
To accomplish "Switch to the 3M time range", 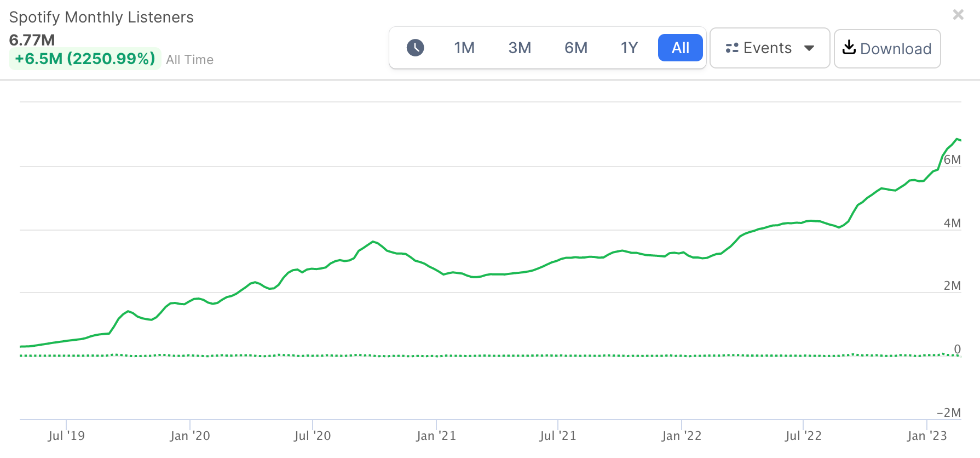I will pos(520,48).
